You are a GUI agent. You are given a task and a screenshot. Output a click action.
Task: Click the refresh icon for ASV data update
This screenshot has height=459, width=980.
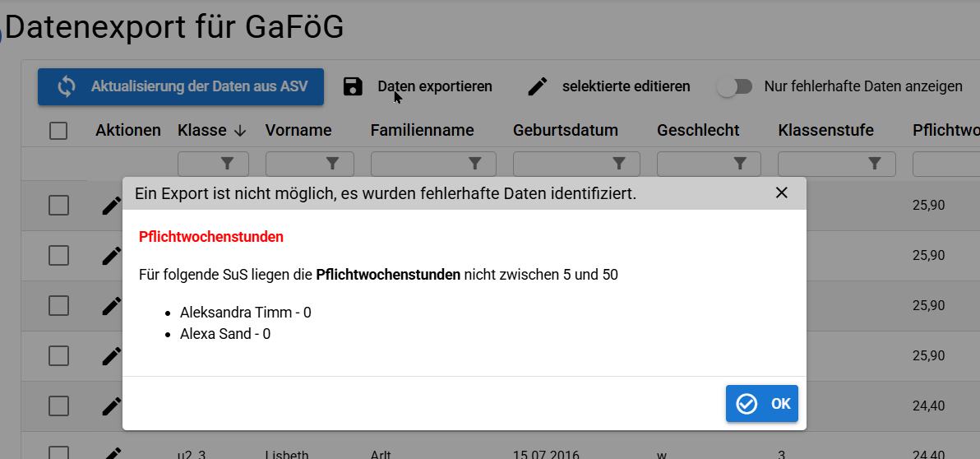click(x=67, y=86)
